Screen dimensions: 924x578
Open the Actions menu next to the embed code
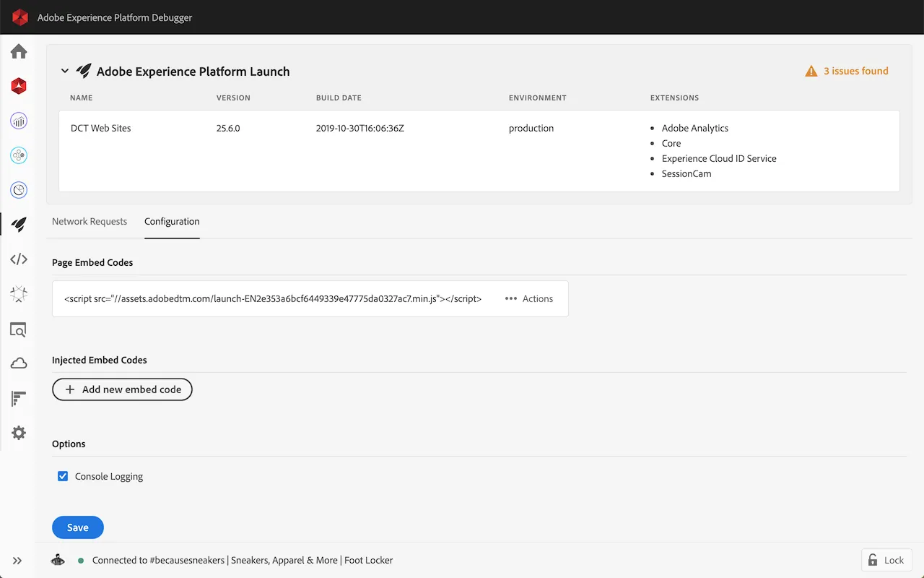click(x=528, y=298)
